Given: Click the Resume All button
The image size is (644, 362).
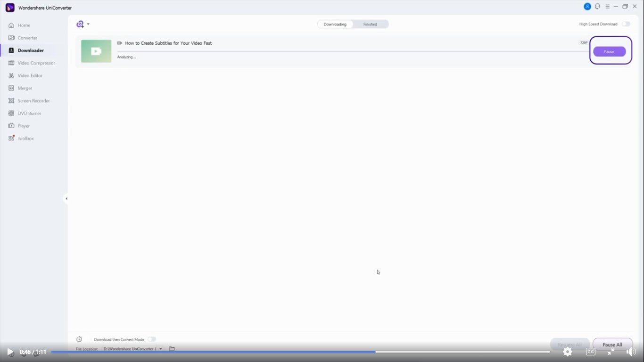Looking at the screenshot, I should 570,345.
